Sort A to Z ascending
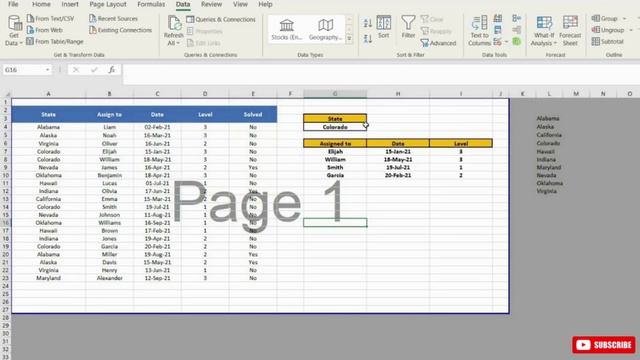 368,23
